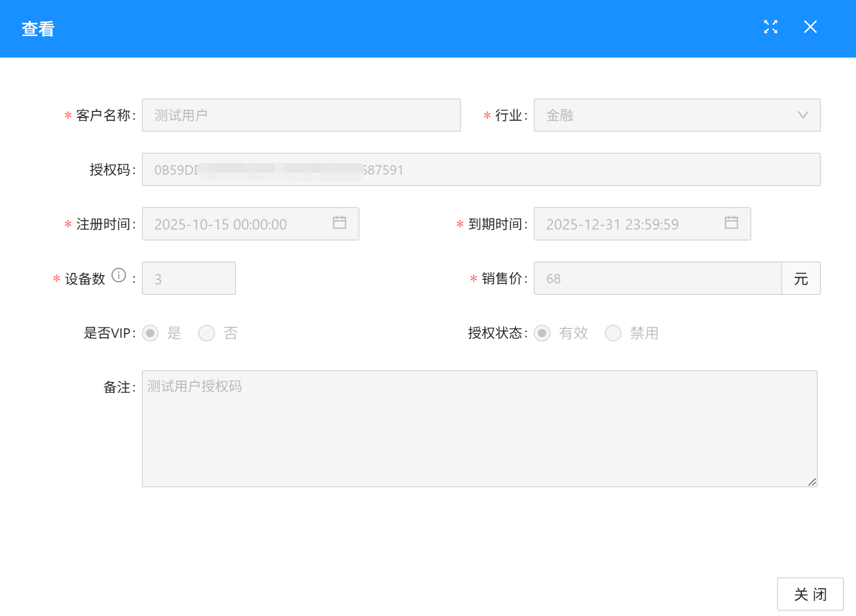Viewport: 856px width, 616px height.
Task: Open the 行业 dropdown arrow
Action: 803,115
